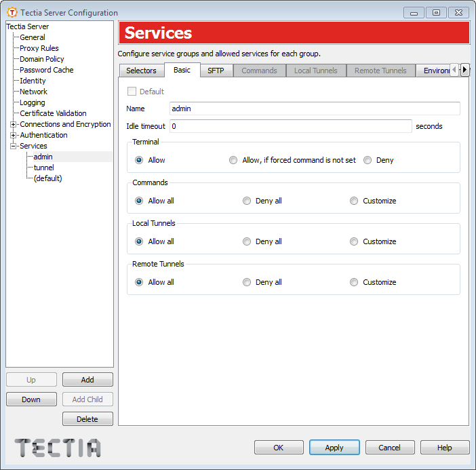Viewport: 476px width, 470px height.
Task: Select the Services tree item
Action: tap(33, 146)
